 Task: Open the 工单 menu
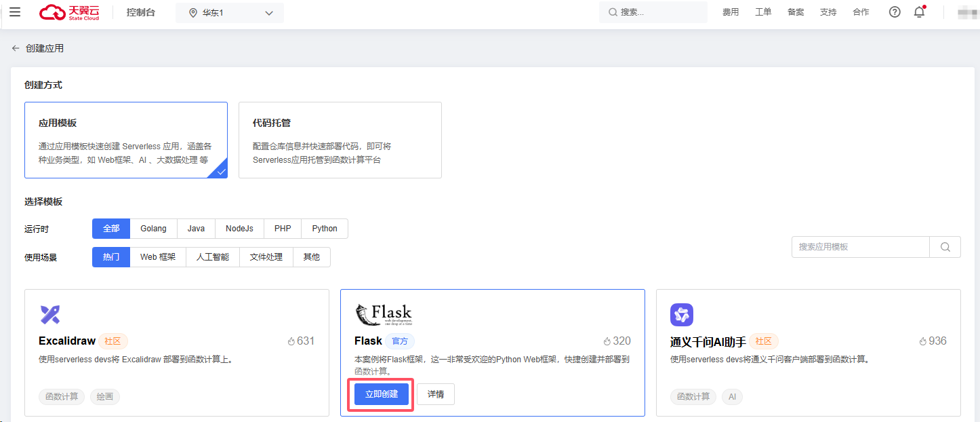tap(763, 12)
